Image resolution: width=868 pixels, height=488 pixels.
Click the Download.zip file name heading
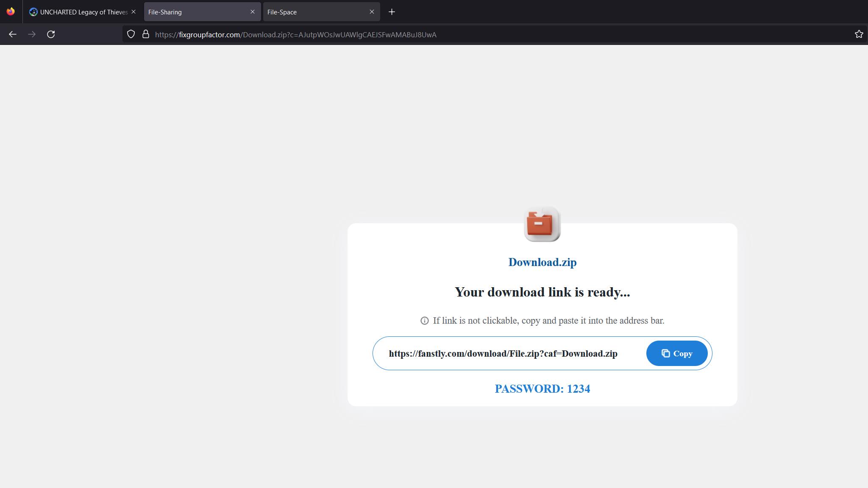pyautogui.click(x=542, y=262)
